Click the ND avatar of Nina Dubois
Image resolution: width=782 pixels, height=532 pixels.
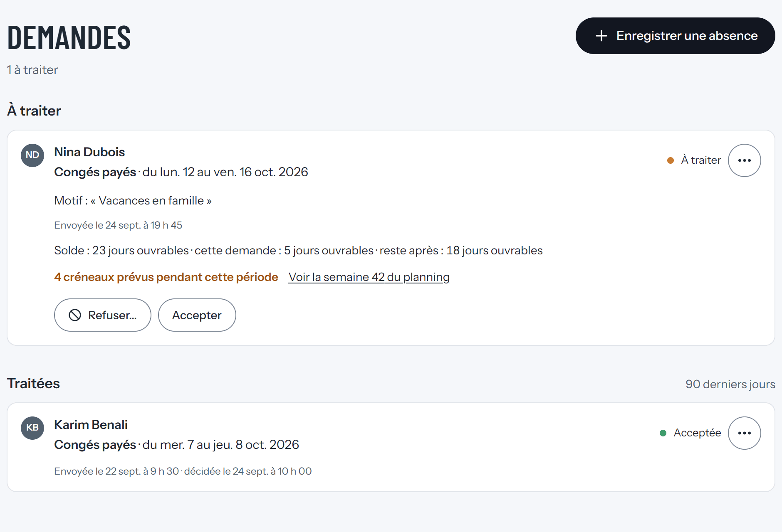click(x=32, y=155)
